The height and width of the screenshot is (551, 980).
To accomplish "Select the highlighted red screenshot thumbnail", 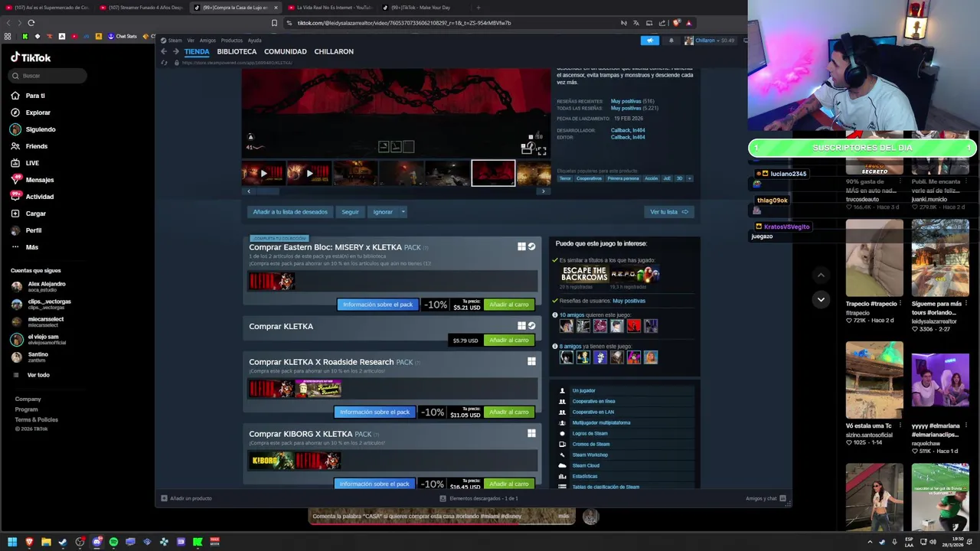I will 493,173.
